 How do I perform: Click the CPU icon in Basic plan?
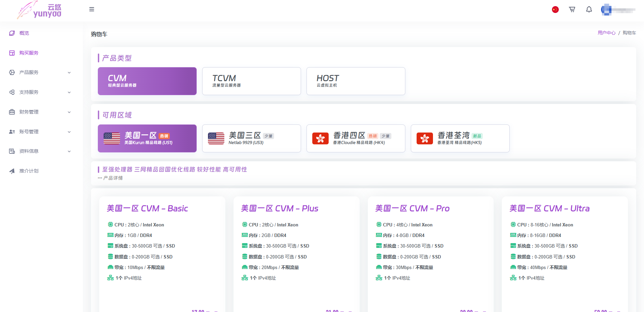pos(110,224)
